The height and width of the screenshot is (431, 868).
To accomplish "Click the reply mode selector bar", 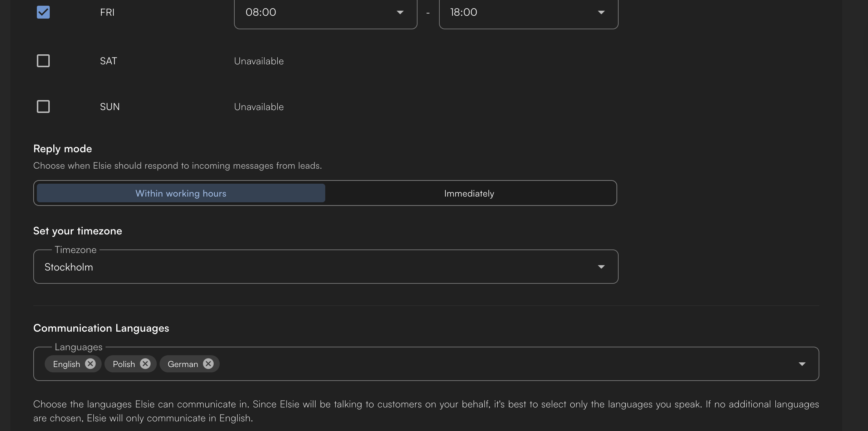I will click(x=325, y=193).
